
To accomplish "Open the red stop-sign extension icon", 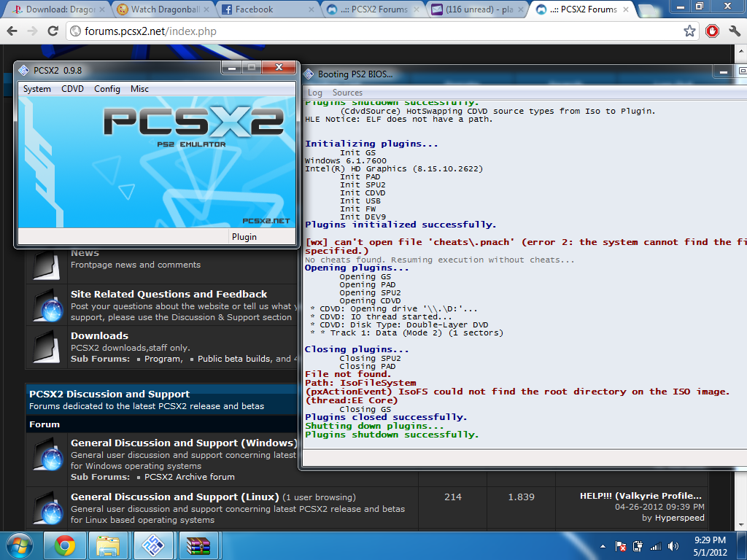I will (x=712, y=31).
